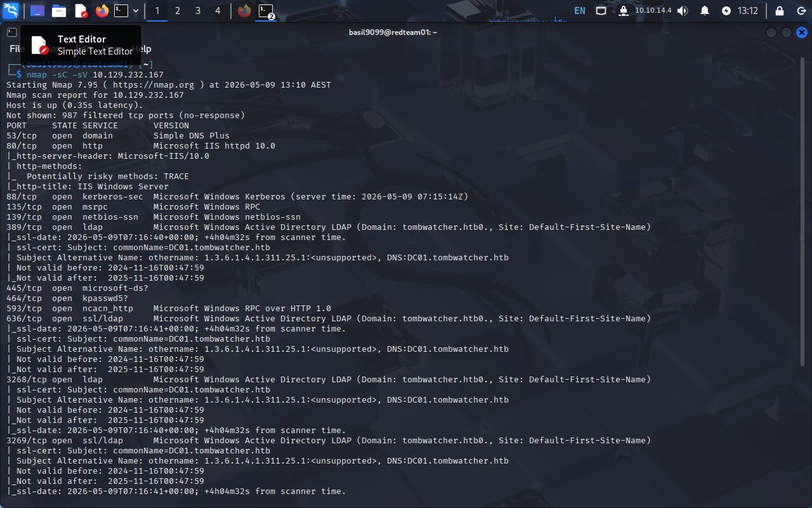Open the power manager icon
This screenshot has height=508, width=812.
[x=726, y=11]
